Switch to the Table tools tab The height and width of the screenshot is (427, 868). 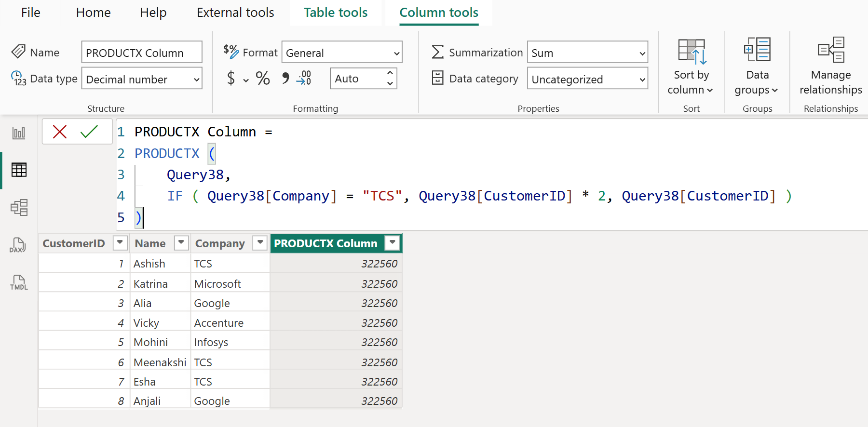click(x=336, y=13)
